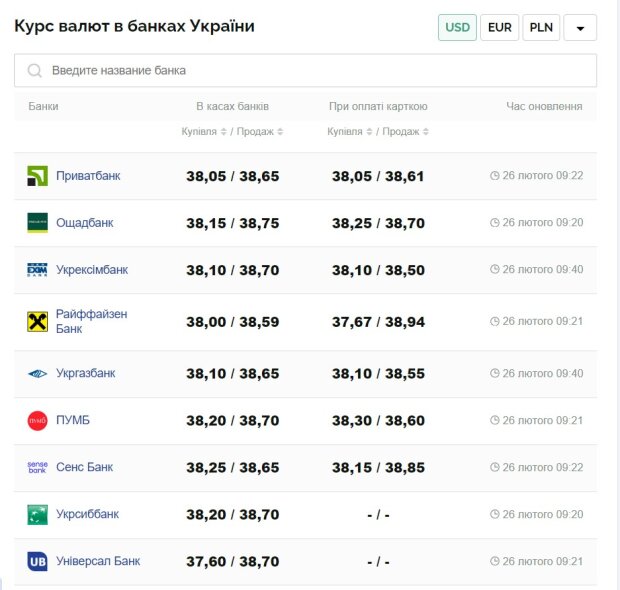Switch to the PLN currency tab
620x590 pixels.
pos(541,27)
